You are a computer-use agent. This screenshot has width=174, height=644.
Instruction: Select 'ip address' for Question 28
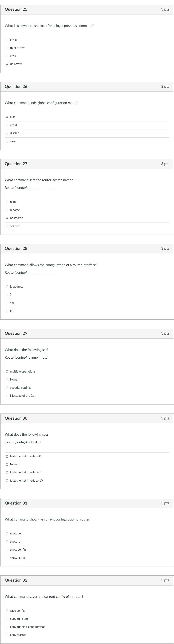[7, 287]
